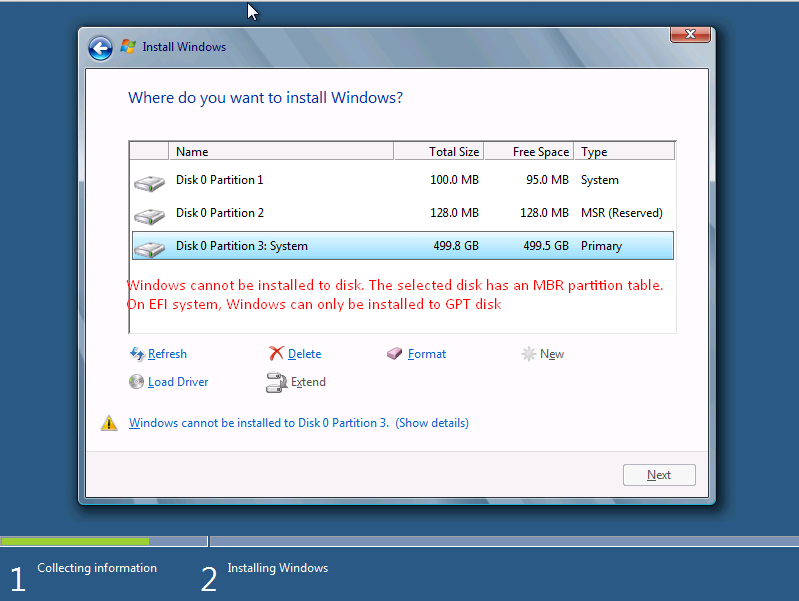The image size is (799, 601).
Task: Click the blue back arrow button
Action: pos(100,49)
